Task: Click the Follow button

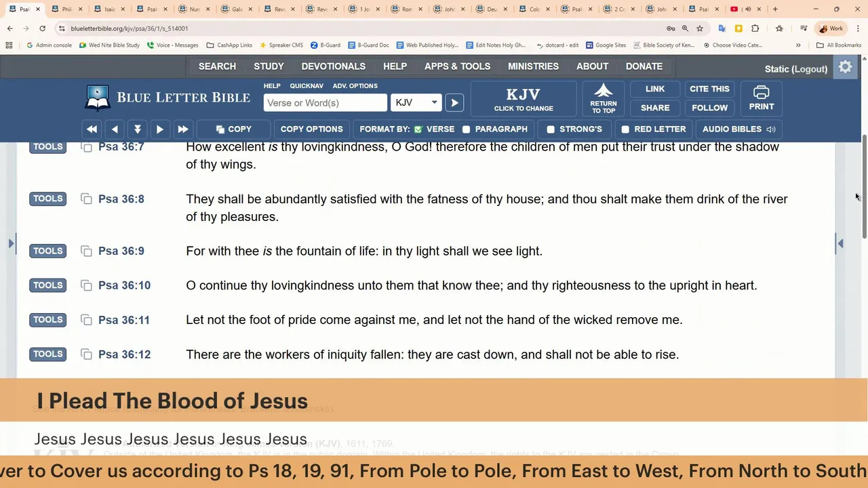Action: 709,108
